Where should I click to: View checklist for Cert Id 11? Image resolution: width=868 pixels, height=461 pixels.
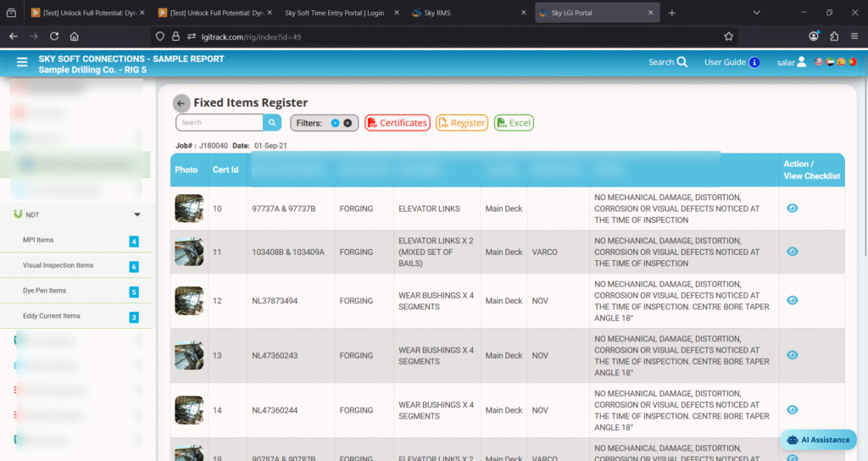click(793, 251)
